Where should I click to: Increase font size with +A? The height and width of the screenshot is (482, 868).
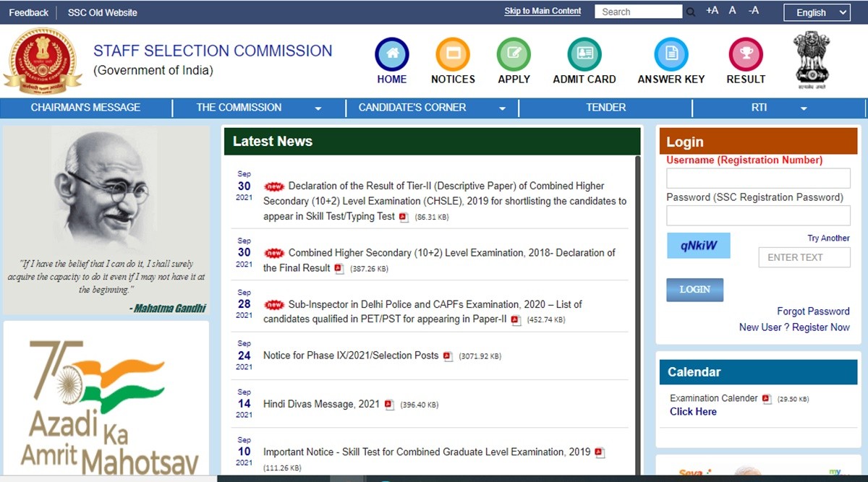point(712,11)
